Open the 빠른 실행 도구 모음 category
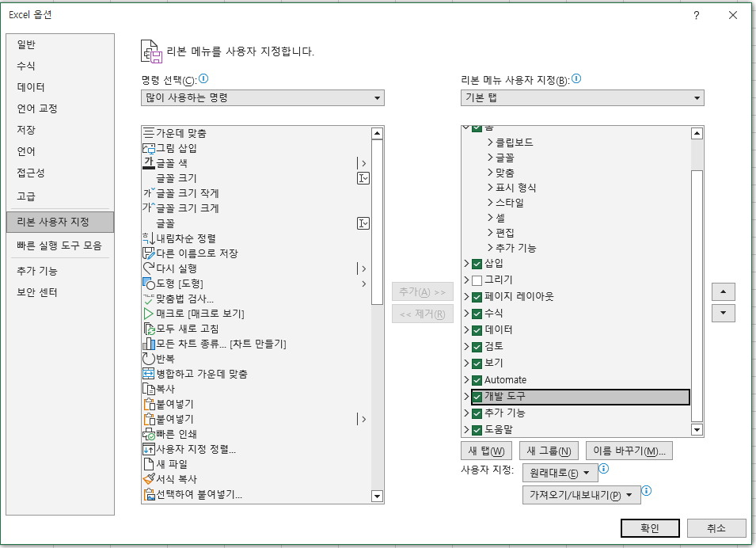Viewport: 756px width, 548px height. point(59,245)
